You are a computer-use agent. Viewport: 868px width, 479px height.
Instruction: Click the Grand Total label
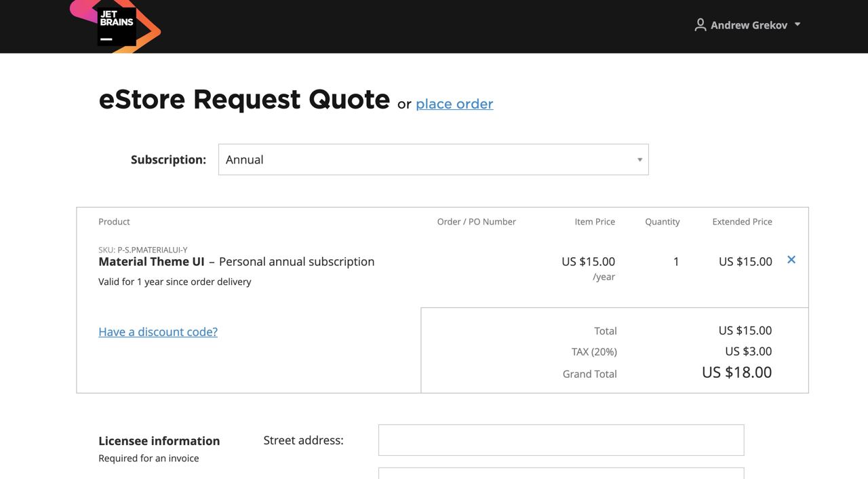590,374
